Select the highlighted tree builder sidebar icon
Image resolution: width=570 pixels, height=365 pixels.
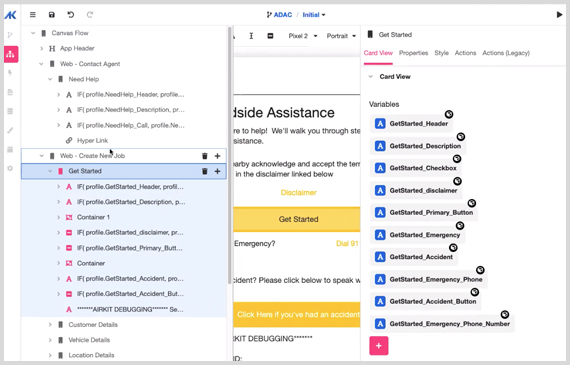[11, 54]
